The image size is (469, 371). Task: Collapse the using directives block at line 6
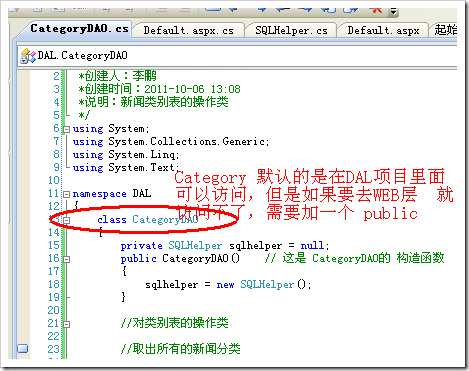click(x=67, y=129)
